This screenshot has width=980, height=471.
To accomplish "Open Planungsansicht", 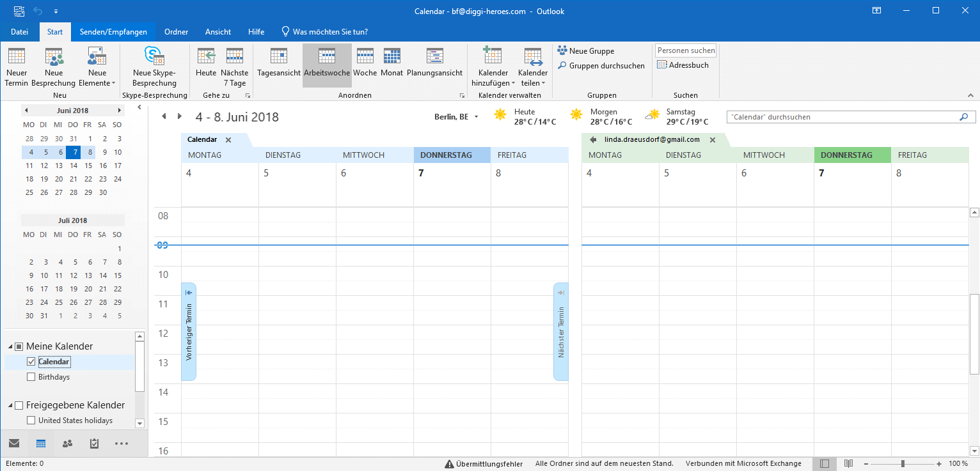I will pos(434,61).
